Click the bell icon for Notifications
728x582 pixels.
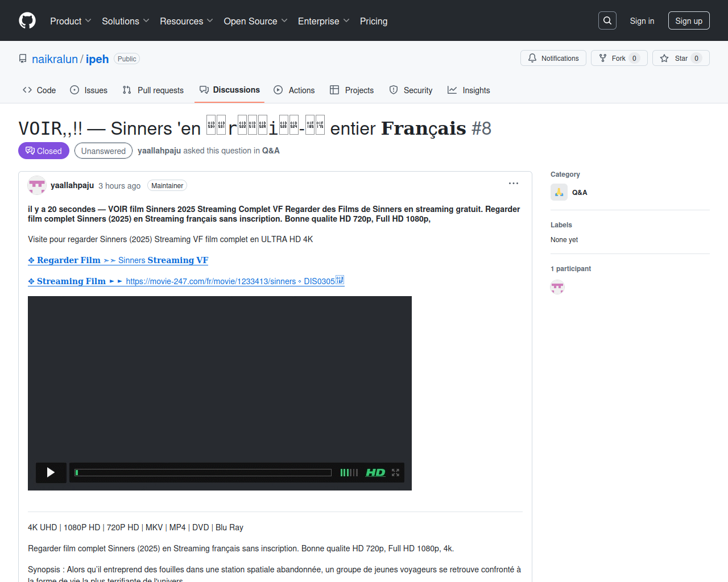click(532, 58)
